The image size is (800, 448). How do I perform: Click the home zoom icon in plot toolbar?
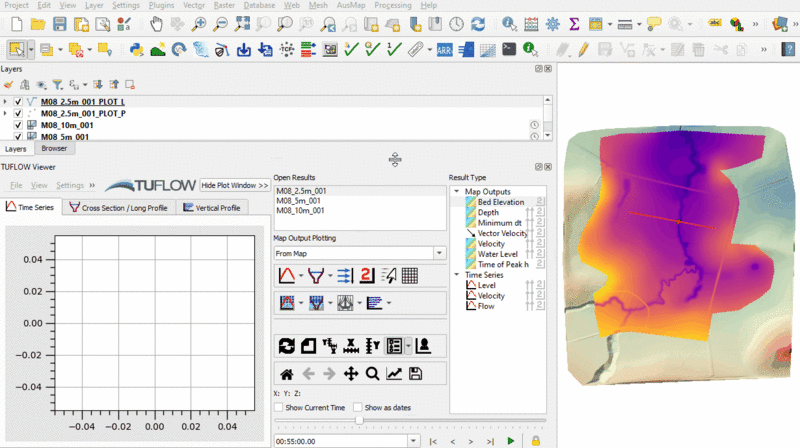coord(286,374)
